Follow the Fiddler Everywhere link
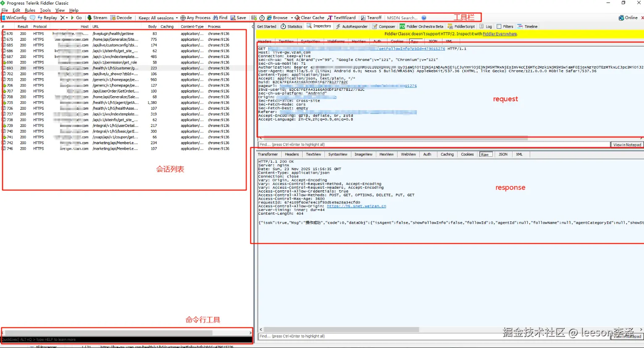This screenshot has height=348, width=644. pyautogui.click(x=500, y=34)
